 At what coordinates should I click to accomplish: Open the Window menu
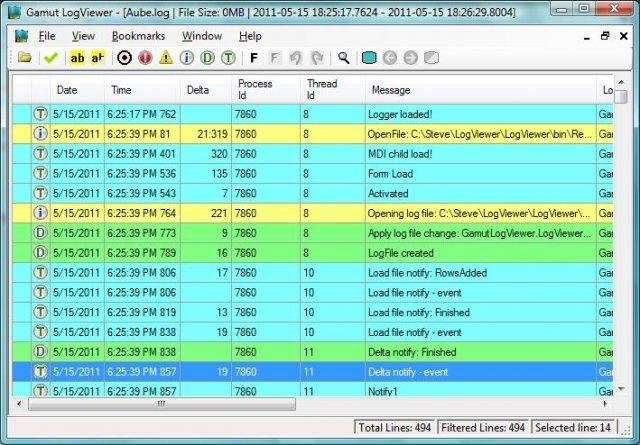pos(202,36)
